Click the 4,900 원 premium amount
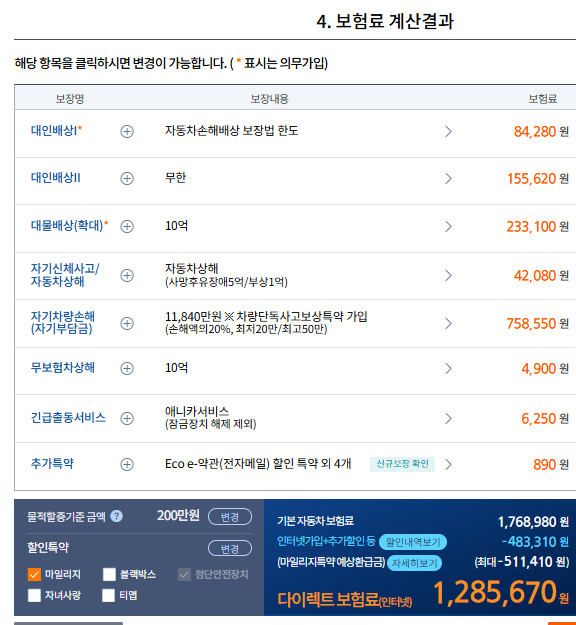Screen dimensions: 576x625 545,368
